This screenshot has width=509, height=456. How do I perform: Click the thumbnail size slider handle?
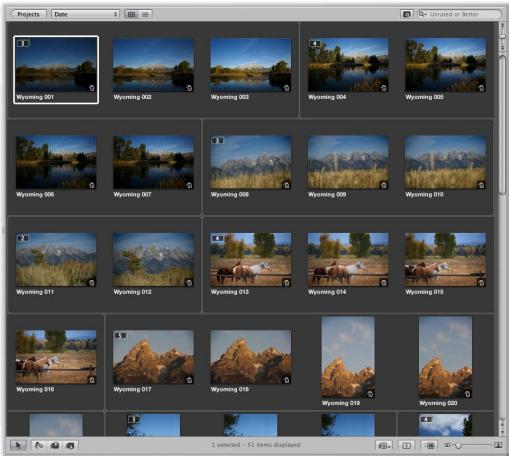458,446
